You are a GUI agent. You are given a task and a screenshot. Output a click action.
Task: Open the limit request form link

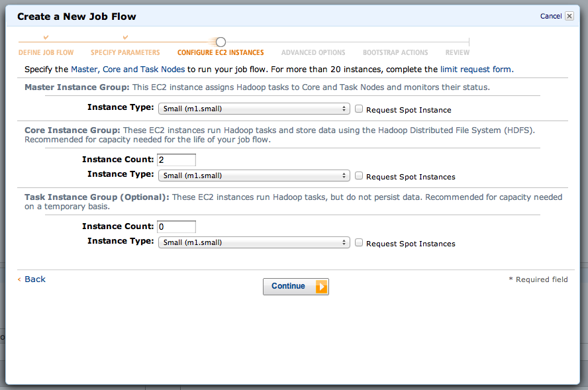click(x=476, y=69)
